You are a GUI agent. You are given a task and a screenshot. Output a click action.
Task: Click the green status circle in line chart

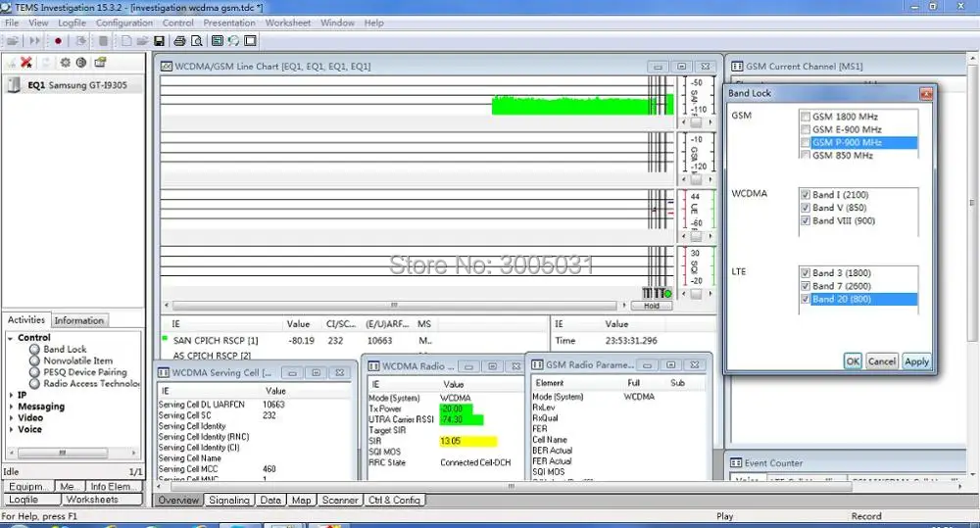click(667, 294)
